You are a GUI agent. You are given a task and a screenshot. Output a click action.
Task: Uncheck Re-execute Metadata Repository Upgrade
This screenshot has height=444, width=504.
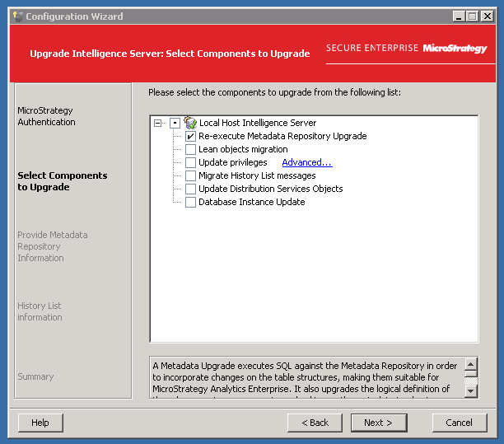pos(190,136)
